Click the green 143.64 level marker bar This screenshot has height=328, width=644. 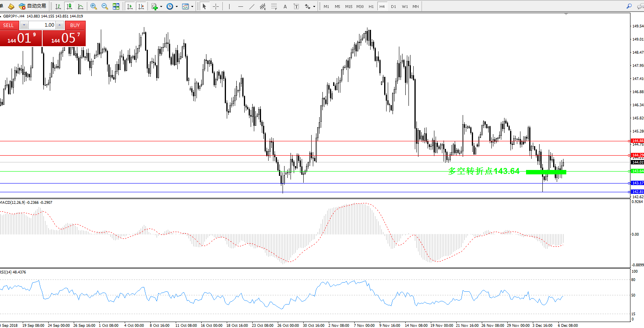tap(546, 172)
